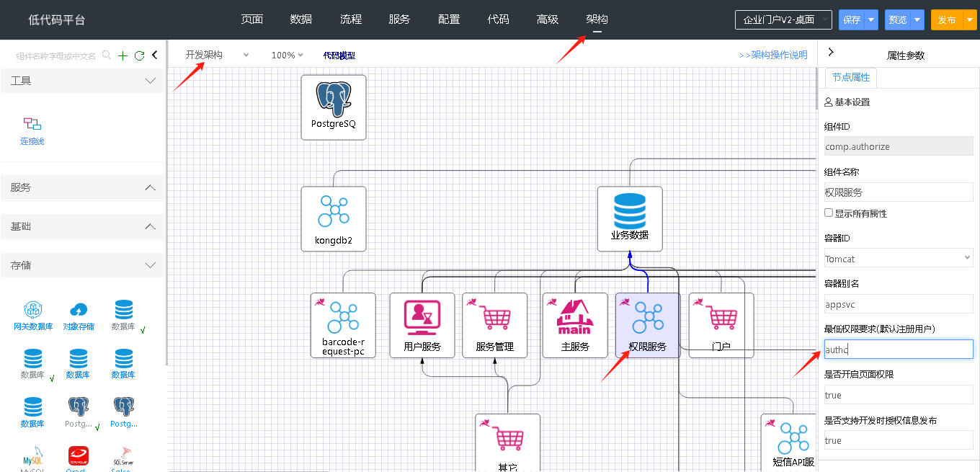980x472 pixels.
Task: Select the 用户服务 node
Action: click(x=422, y=325)
